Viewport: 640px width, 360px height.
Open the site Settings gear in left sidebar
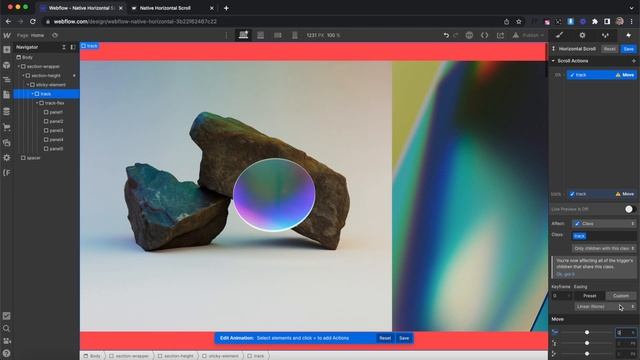[7, 158]
